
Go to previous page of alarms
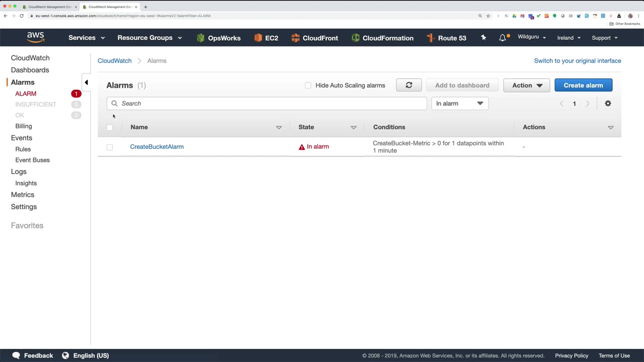(x=561, y=104)
